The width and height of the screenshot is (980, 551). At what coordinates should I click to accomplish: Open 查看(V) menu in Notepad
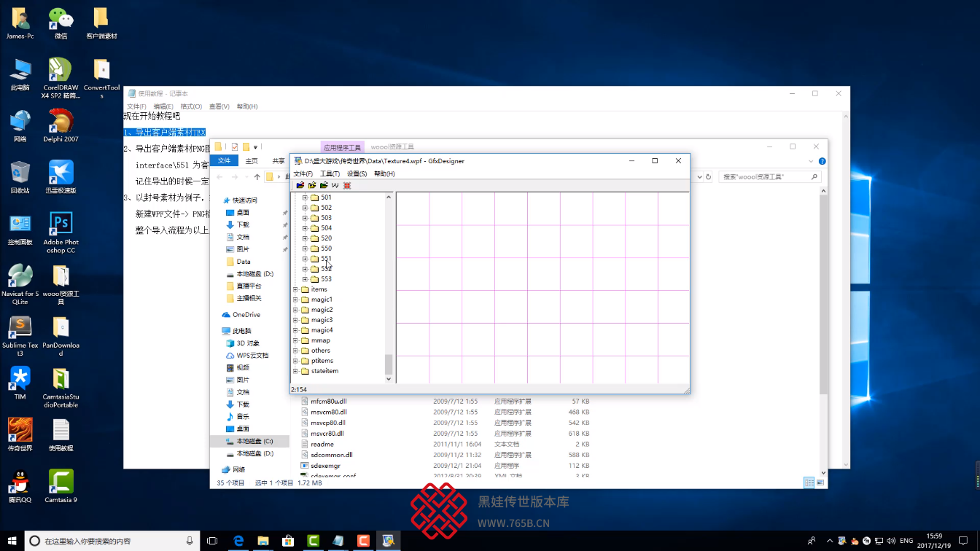[x=219, y=106]
